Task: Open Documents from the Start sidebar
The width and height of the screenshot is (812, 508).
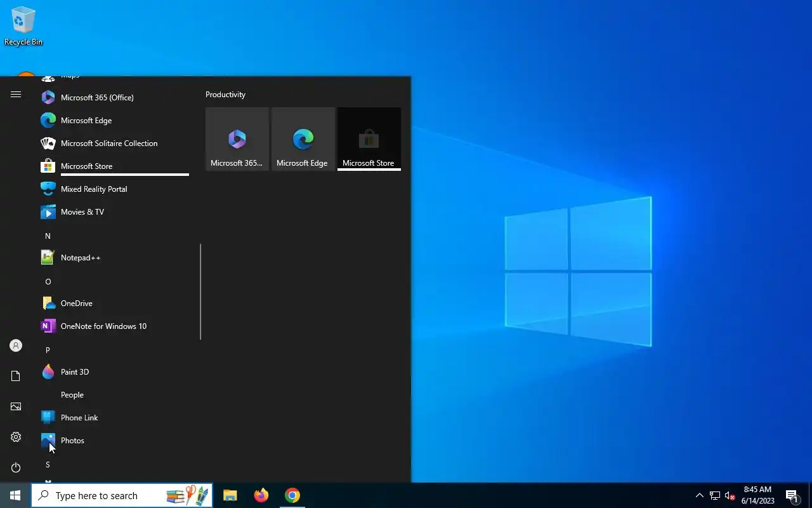Action: [16, 376]
